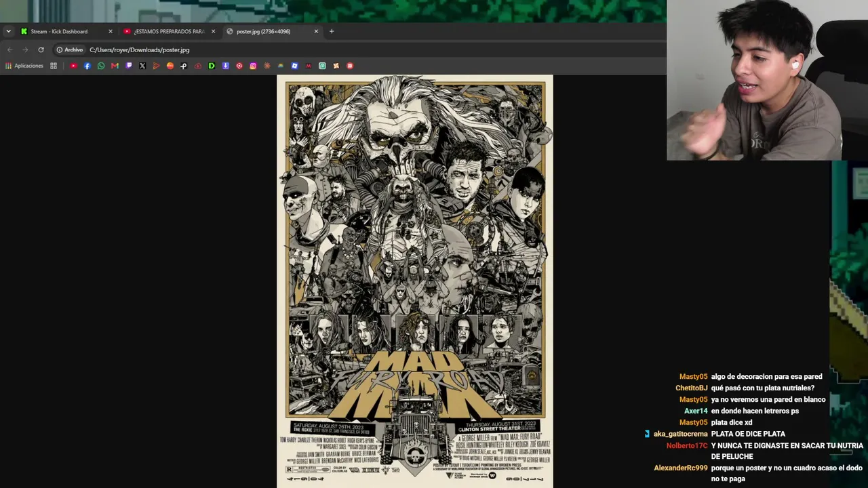The height and width of the screenshot is (488, 868).
Task: Close the poster.jpg tab
Action: (x=316, y=31)
